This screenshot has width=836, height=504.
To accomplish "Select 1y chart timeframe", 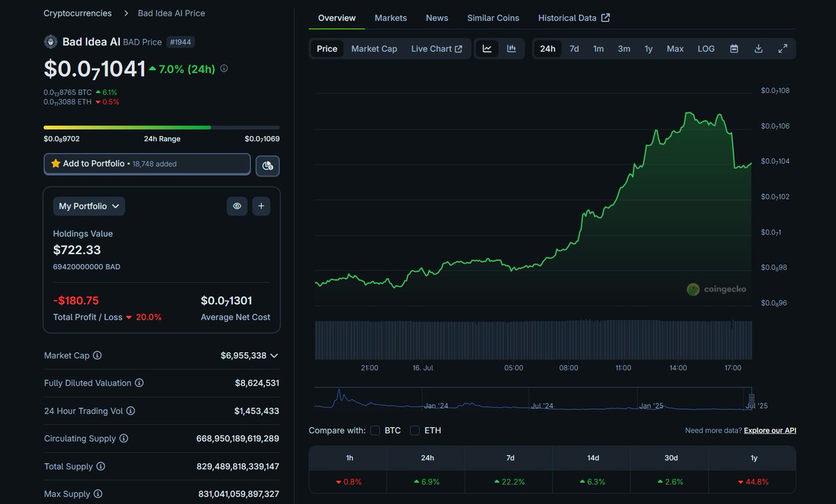I will click(x=649, y=49).
